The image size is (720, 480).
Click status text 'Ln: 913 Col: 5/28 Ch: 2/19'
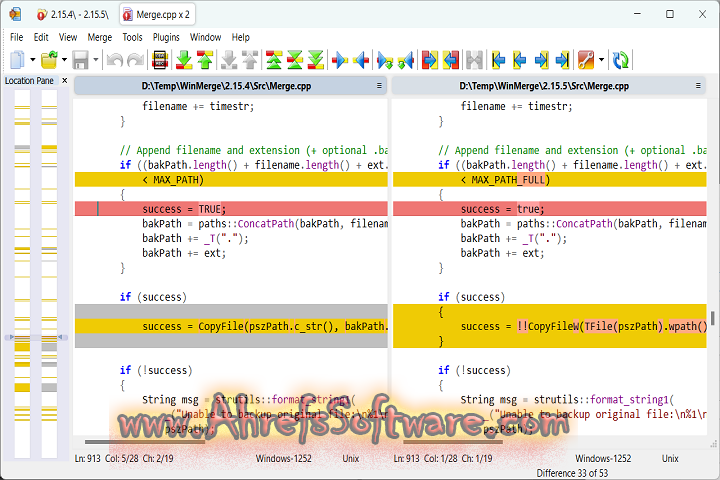pos(124,458)
